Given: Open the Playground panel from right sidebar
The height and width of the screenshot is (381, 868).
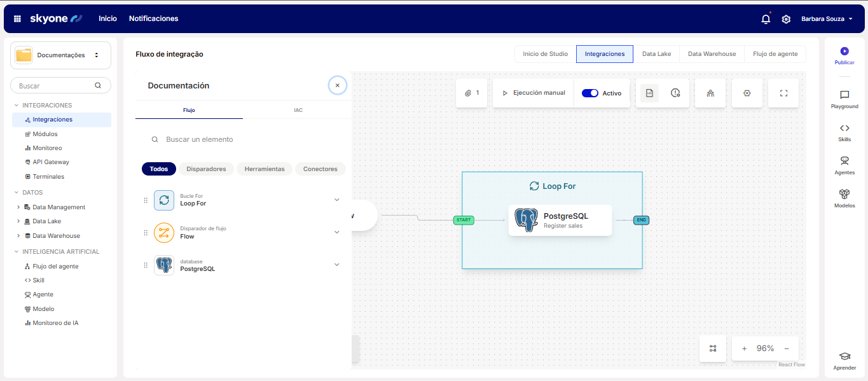Looking at the screenshot, I should click(844, 99).
